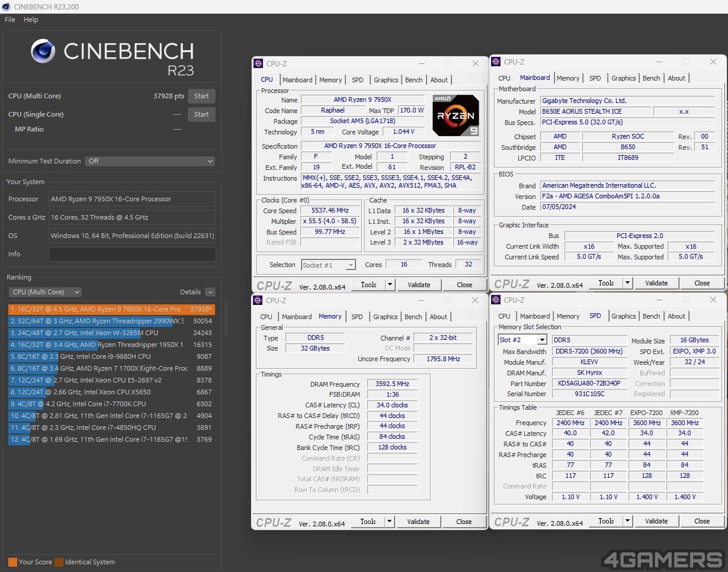Screen dimensions: 728x572
Task: Click Validate in CPU-Z Memory window
Action: [x=418, y=522]
